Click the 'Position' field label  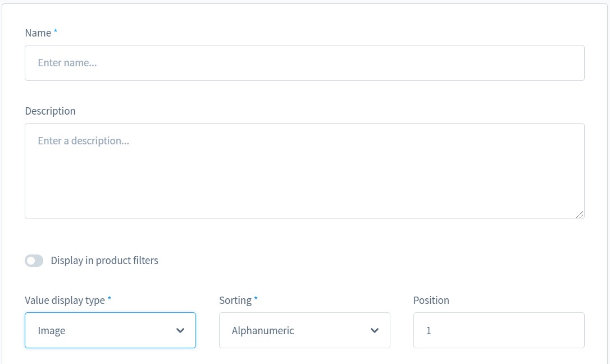coord(431,301)
